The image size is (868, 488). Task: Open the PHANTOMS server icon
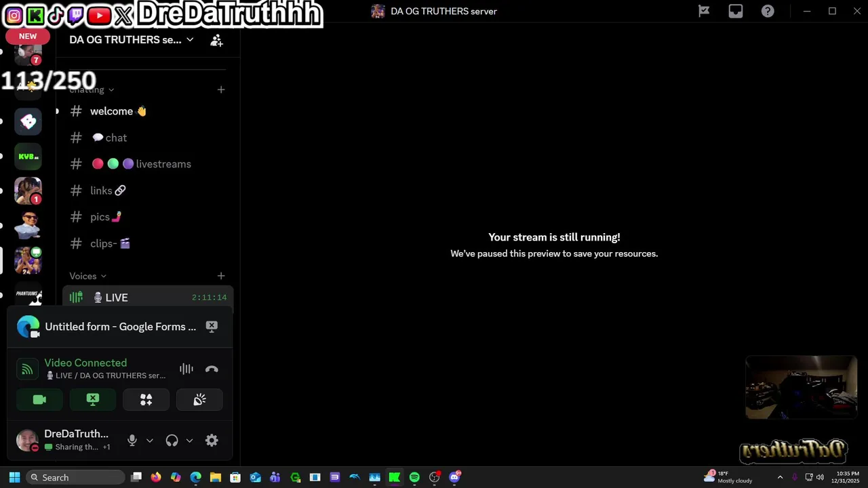coord(28,296)
